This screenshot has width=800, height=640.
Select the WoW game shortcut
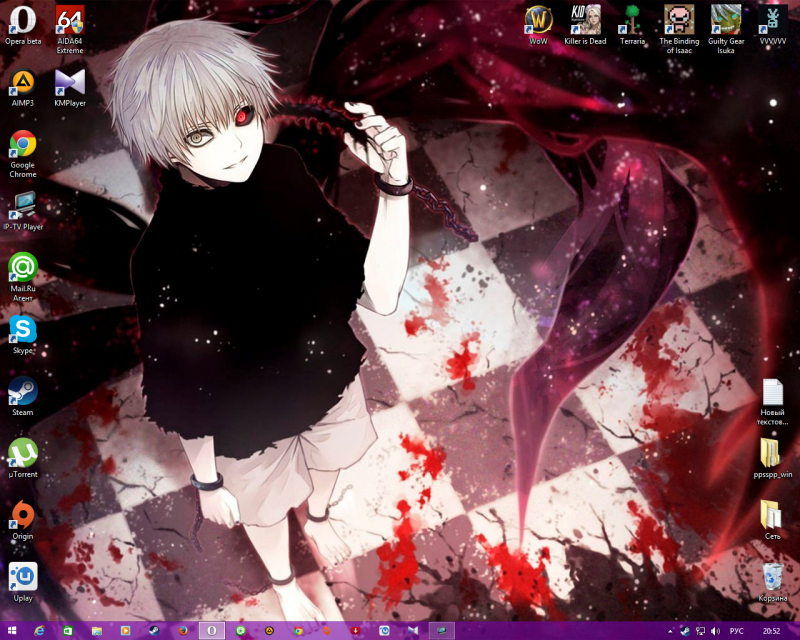[538, 26]
